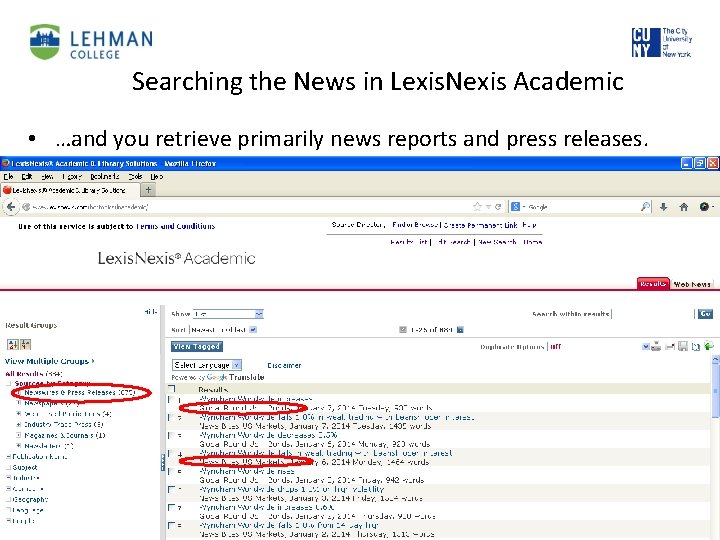This screenshot has height=540, width=720.
Task: Click the email icon in results toolbar
Action: pyautogui.click(x=670, y=347)
